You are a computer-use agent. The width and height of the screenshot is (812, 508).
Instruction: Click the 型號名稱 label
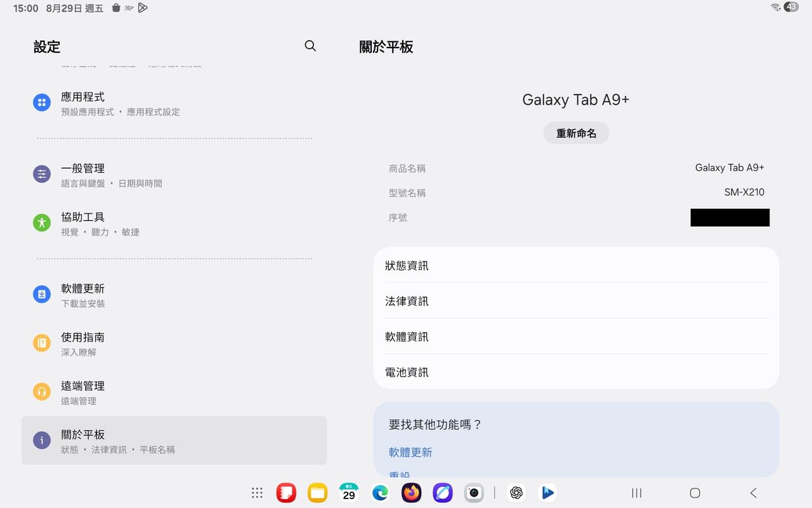[407, 193]
